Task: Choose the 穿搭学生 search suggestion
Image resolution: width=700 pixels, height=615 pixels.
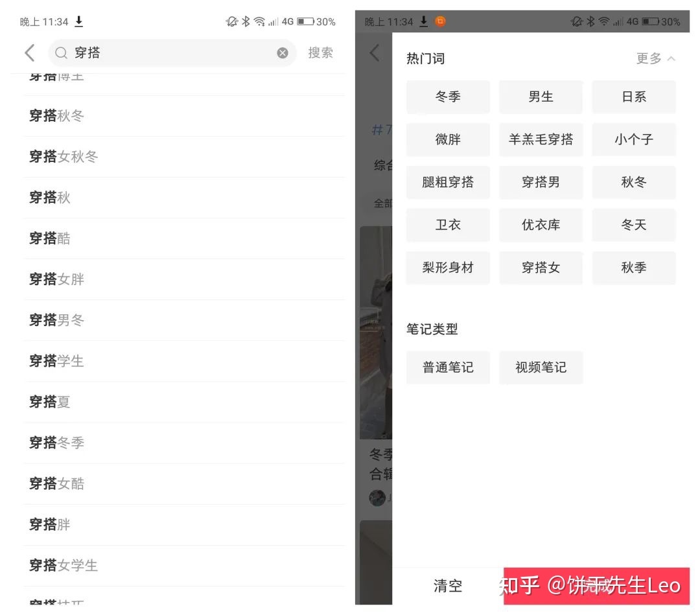Action: pyautogui.click(x=57, y=361)
